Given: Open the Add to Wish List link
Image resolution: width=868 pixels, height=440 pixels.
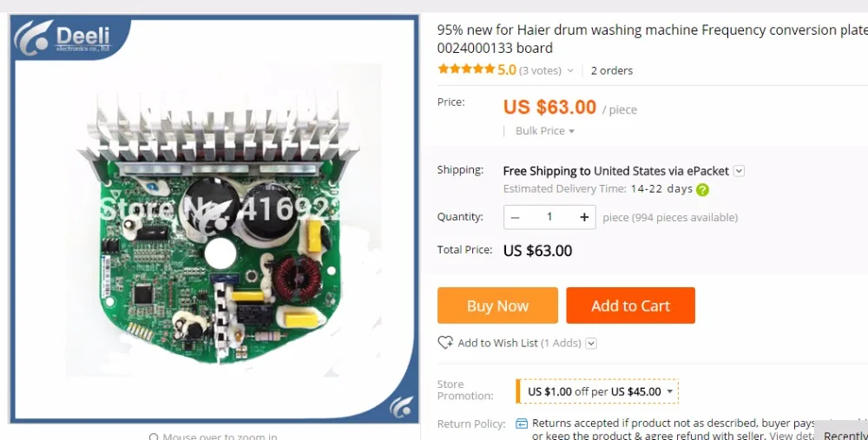Looking at the screenshot, I should [497, 343].
